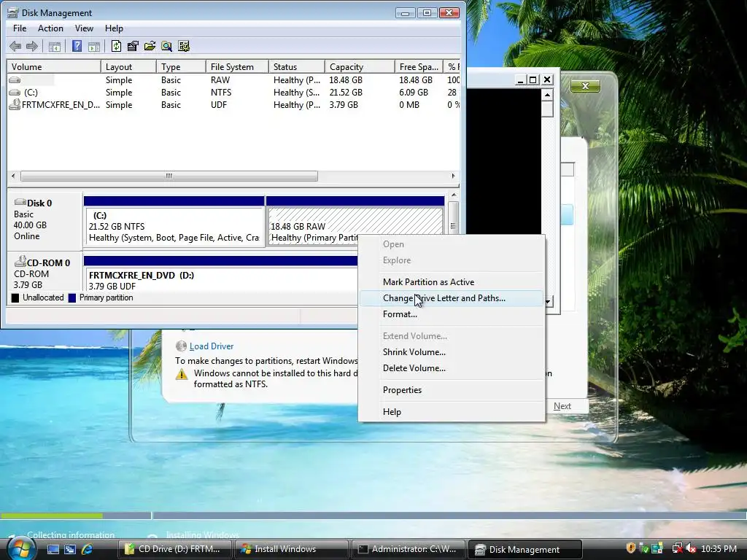This screenshot has width=747, height=560.
Task: Sort by the Free Spa... column header
Action: (419, 66)
